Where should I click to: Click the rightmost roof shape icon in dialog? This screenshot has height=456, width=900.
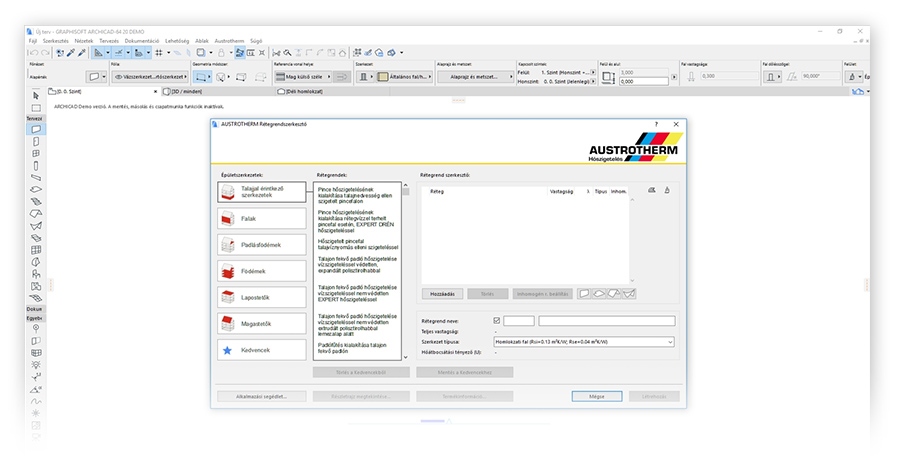(x=629, y=293)
